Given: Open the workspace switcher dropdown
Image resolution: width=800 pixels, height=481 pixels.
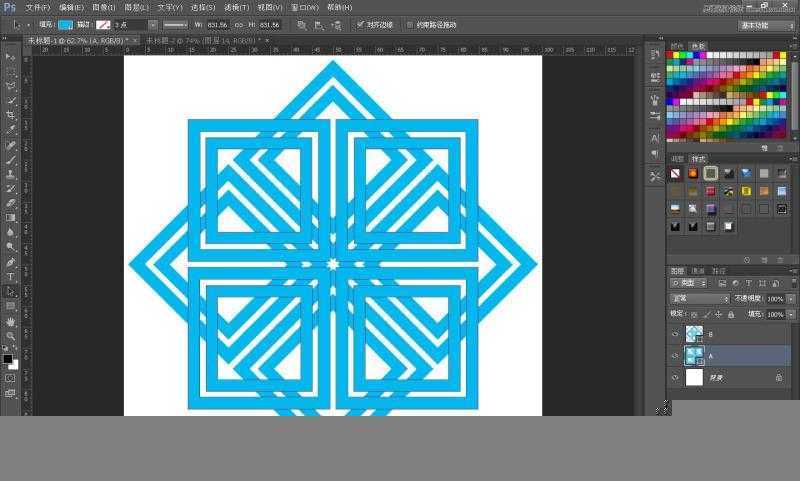Looking at the screenshot, I should pos(766,26).
